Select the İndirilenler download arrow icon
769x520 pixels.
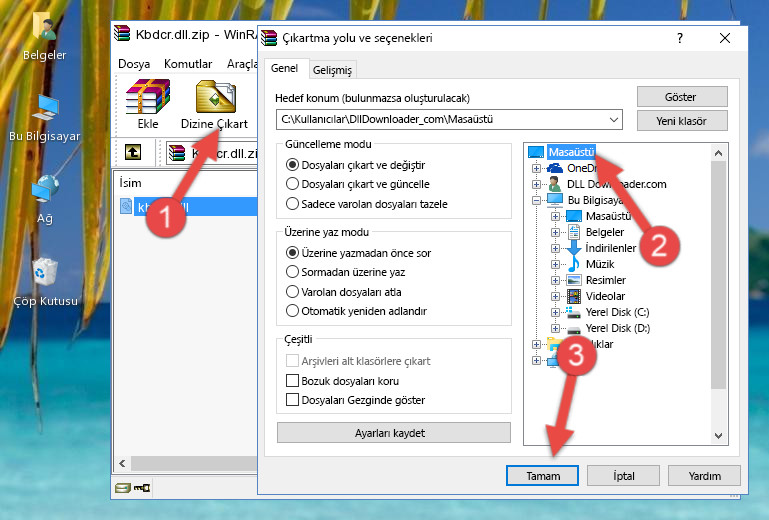573,248
